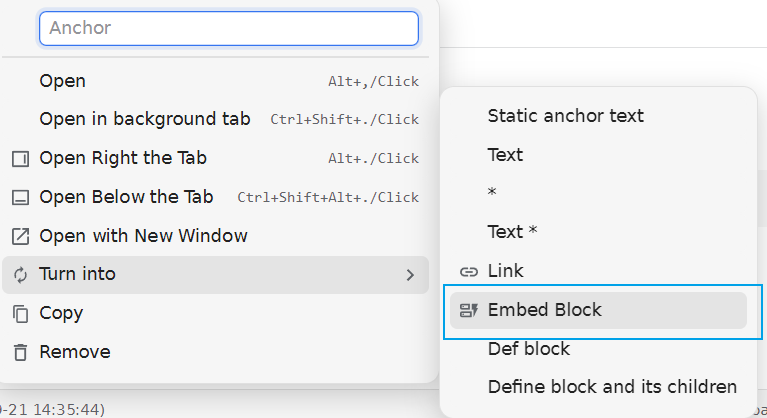Choose the Text option in submenu
The width and height of the screenshot is (767, 418).
pos(505,155)
